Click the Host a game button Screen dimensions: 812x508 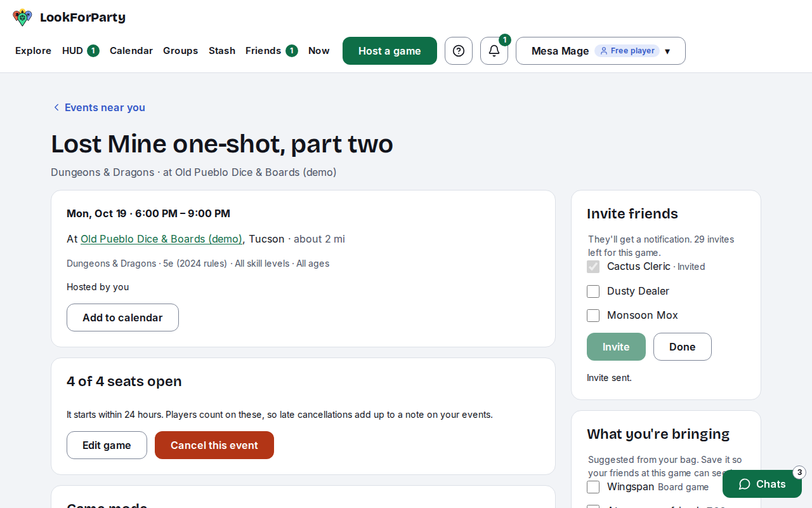[390, 51]
